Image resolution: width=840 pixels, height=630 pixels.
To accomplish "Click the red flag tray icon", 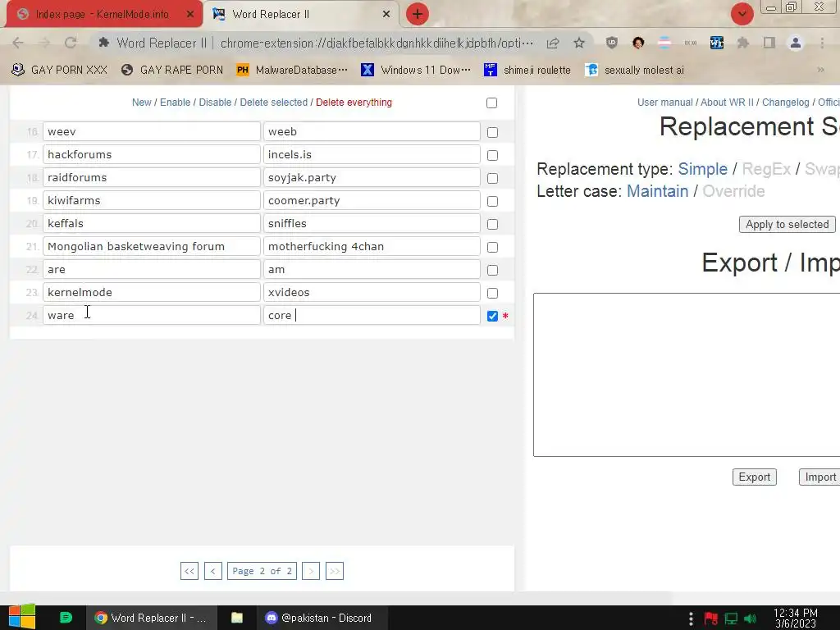I will coord(711,619).
